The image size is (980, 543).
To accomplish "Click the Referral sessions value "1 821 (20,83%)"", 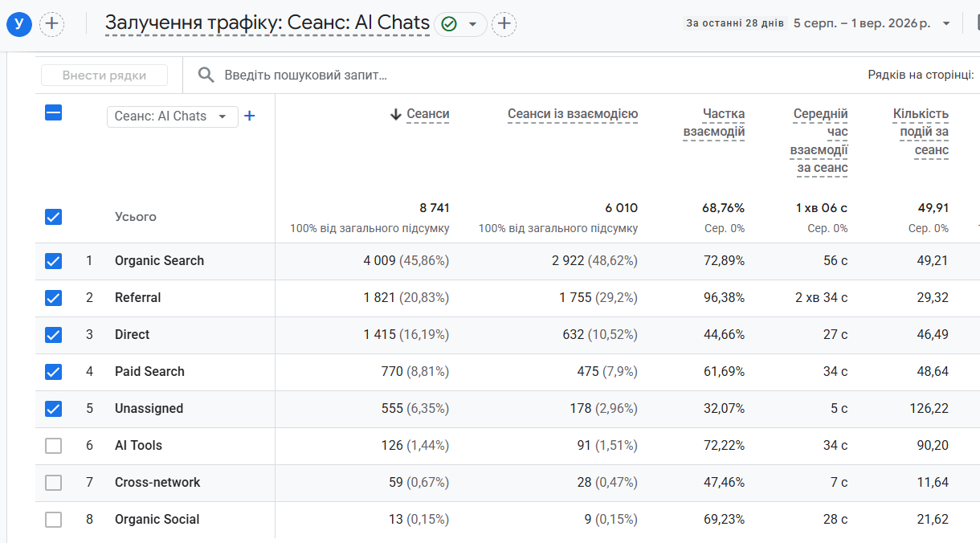I will (406, 298).
